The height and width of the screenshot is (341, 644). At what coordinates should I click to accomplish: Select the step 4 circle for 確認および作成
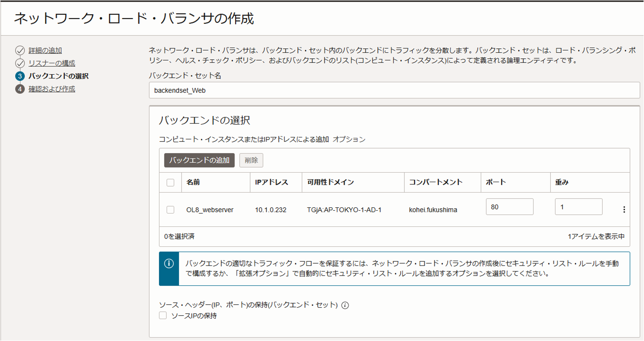point(20,89)
